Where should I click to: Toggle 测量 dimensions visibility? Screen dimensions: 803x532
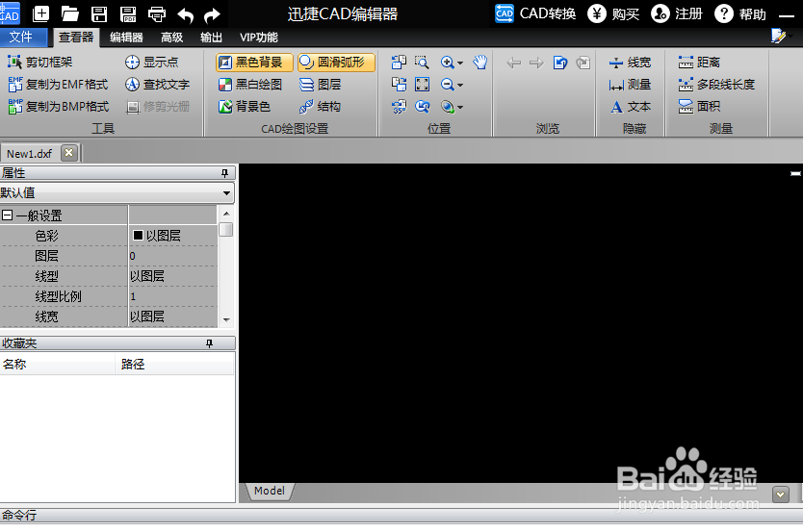click(x=630, y=85)
